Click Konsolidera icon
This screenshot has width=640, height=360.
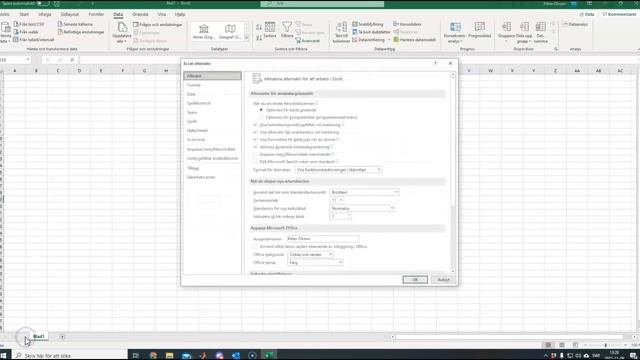[396, 24]
